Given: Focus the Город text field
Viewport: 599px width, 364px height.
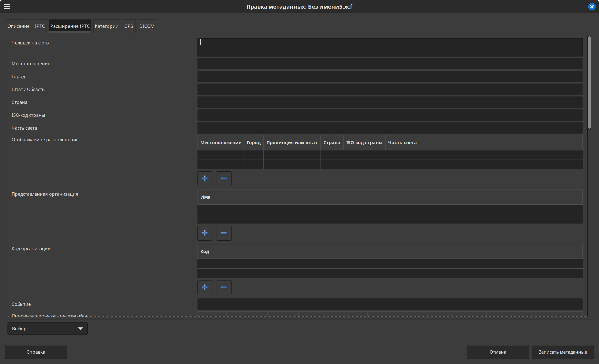Looking at the screenshot, I should (x=390, y=76).
